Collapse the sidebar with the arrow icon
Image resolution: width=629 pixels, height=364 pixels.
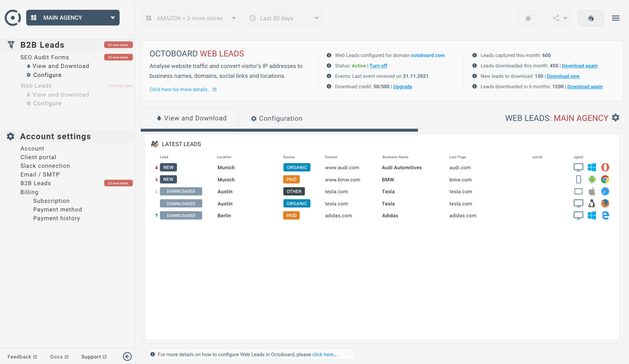coord(127,356)
